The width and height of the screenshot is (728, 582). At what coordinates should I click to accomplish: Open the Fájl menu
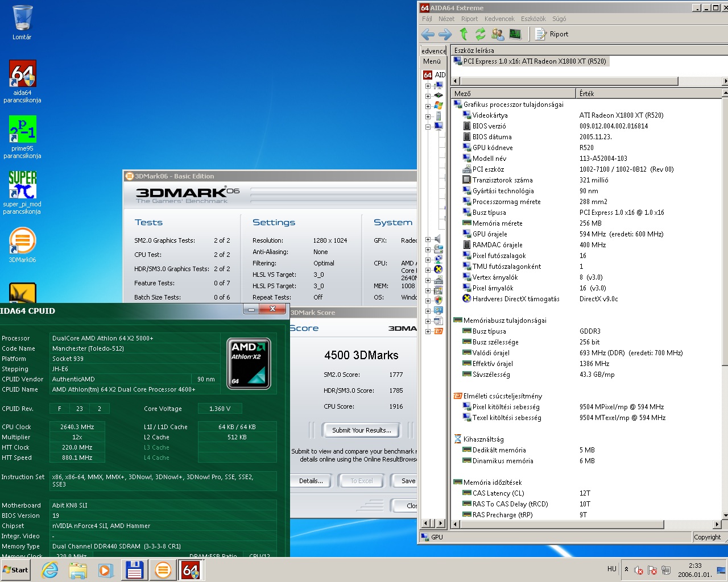click(x=427, y=19)
